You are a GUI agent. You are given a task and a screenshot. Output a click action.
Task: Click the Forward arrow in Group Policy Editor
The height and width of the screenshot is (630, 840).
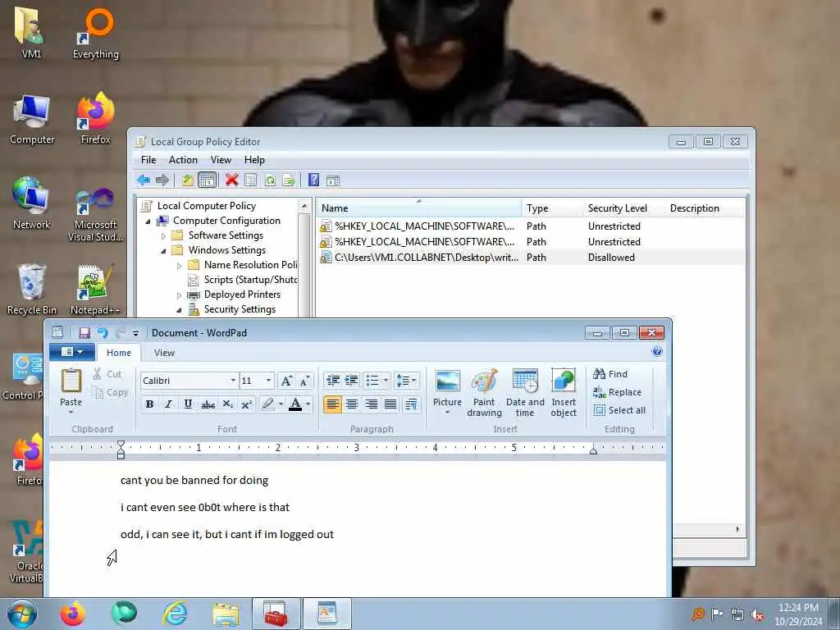coord(162,180)
